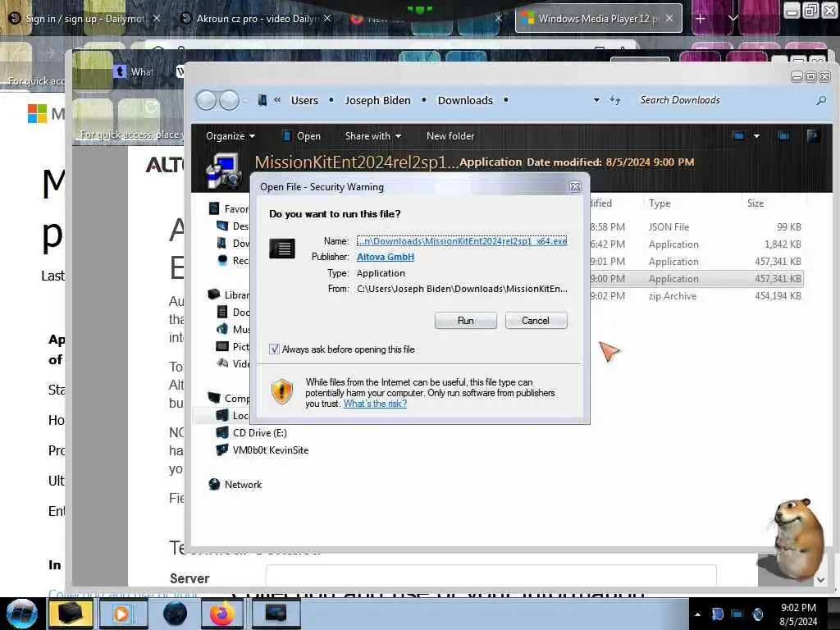Expand the Share with dropdown
This screenshot has height=630, width=840.
(373, 136)
